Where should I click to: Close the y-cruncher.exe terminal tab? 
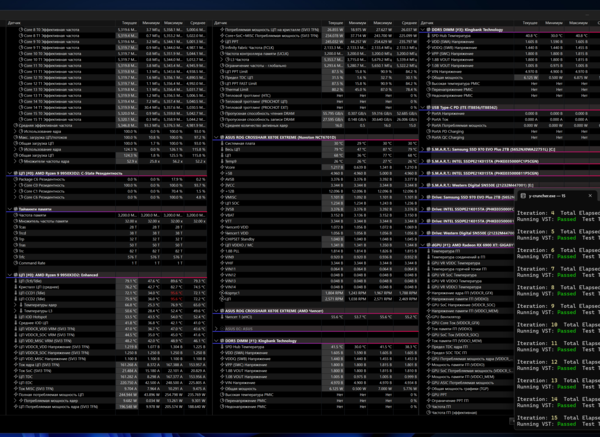click(x=590, y=196)
